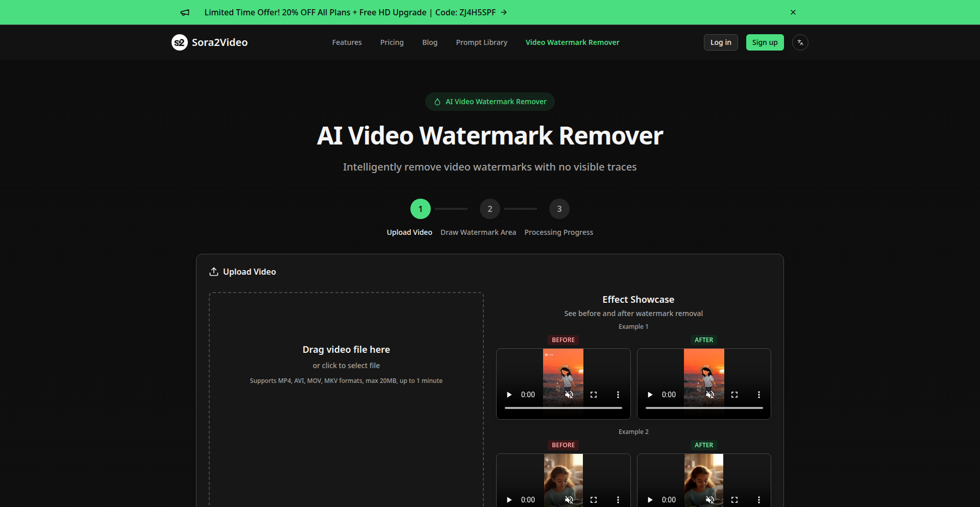The width and height of the screenshot is (980, 507).
Task: Play the Example 2 BEFORE video
Action: 509,500
